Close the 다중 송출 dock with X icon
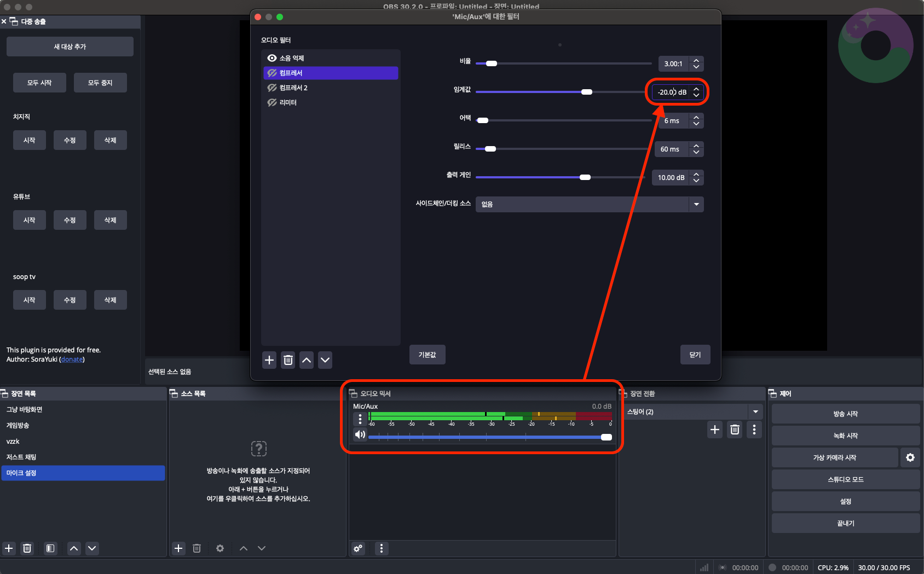The width and height of the screenshot is (924, 574). tap(4, 21)
